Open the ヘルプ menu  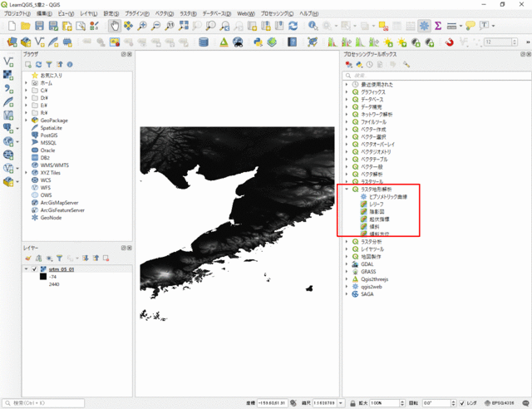(x=308, y=13)
